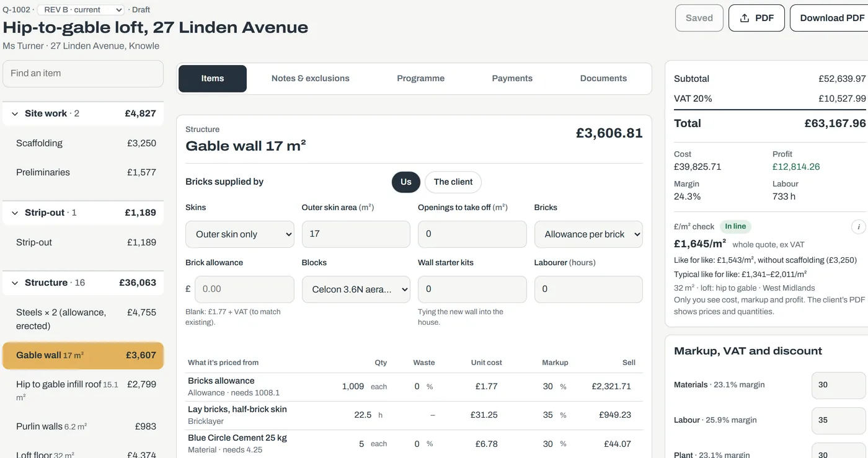
Task: Select the Items tab
Action: 213,79
